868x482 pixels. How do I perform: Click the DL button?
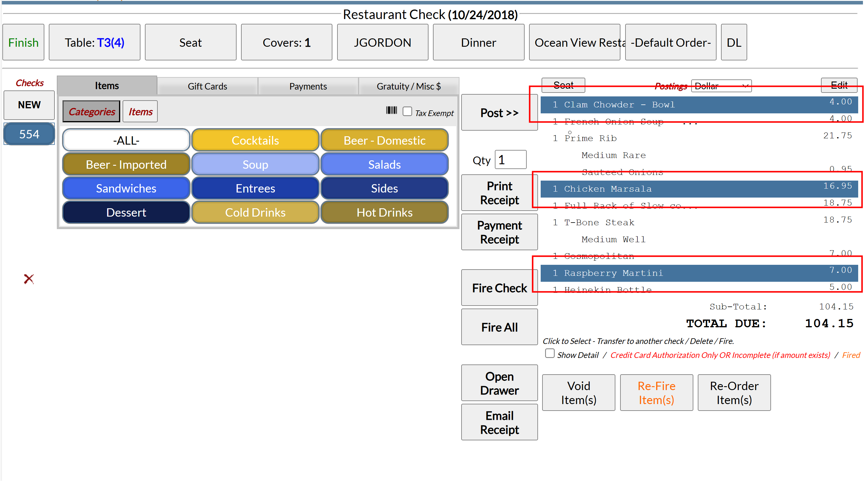tap(734, 42)
